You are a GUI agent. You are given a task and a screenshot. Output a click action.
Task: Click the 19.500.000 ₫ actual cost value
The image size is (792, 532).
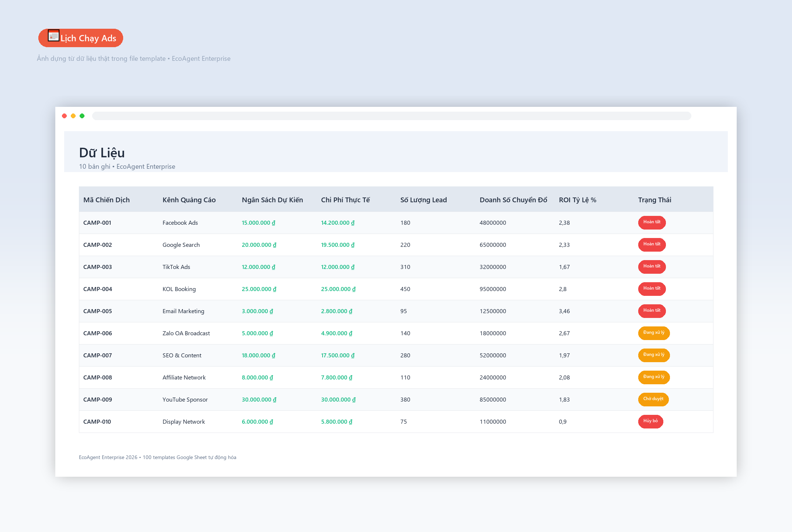[x=338, y=245]
